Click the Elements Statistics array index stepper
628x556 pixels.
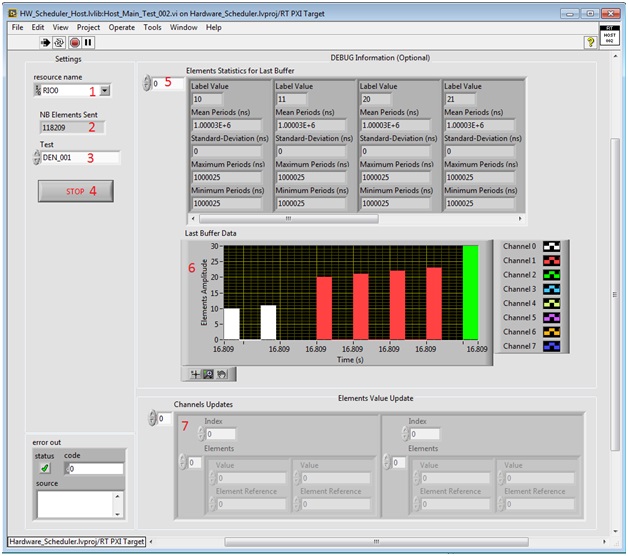coord(147,83)
